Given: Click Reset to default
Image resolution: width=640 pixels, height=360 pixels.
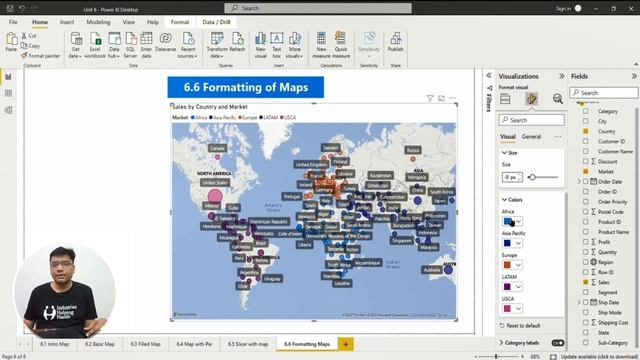Looking at the screenshot, I should click(520, 326).
